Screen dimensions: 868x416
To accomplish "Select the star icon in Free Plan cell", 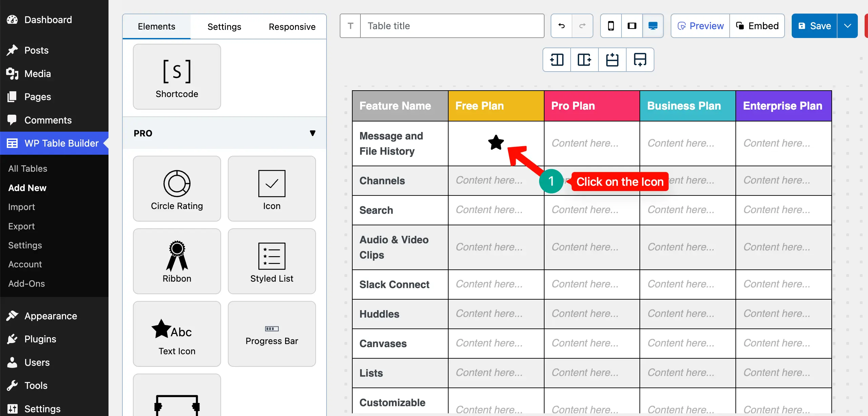I will click(496, 143).
